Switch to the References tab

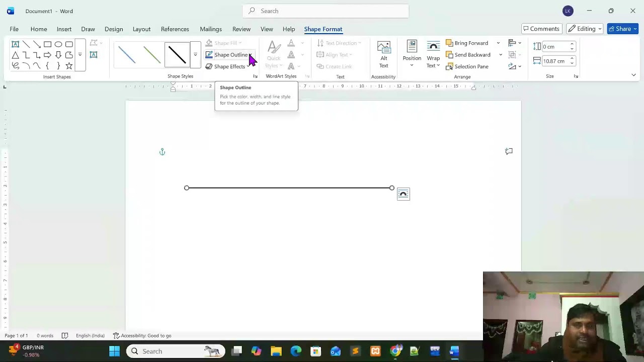(x=175, y=29)
